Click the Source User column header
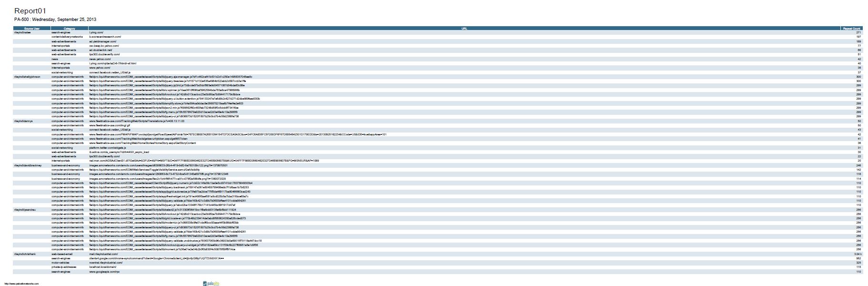The height and width of the screenshot is (286, 868). (x=32, y=29)
